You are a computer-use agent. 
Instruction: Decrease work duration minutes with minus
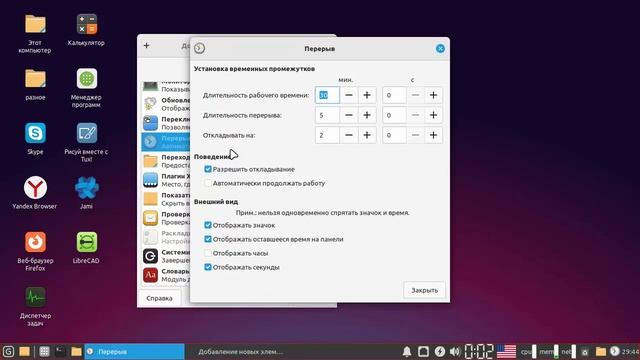click(x=349, y=95)
